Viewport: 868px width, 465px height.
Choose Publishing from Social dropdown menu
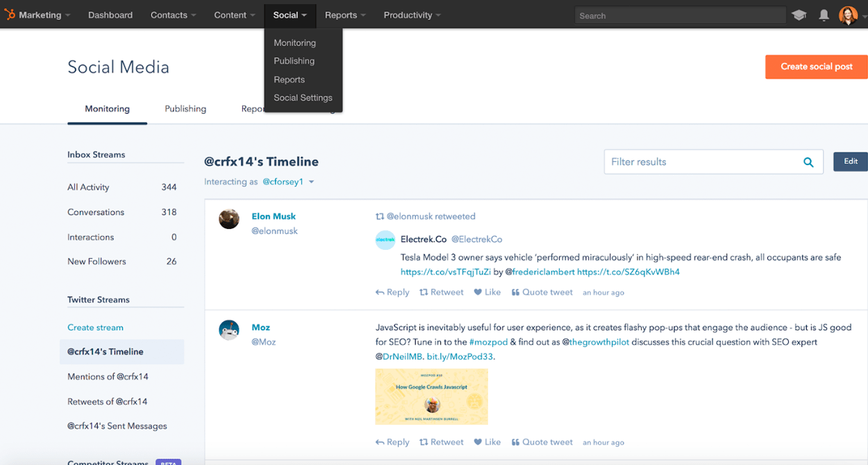294,61
